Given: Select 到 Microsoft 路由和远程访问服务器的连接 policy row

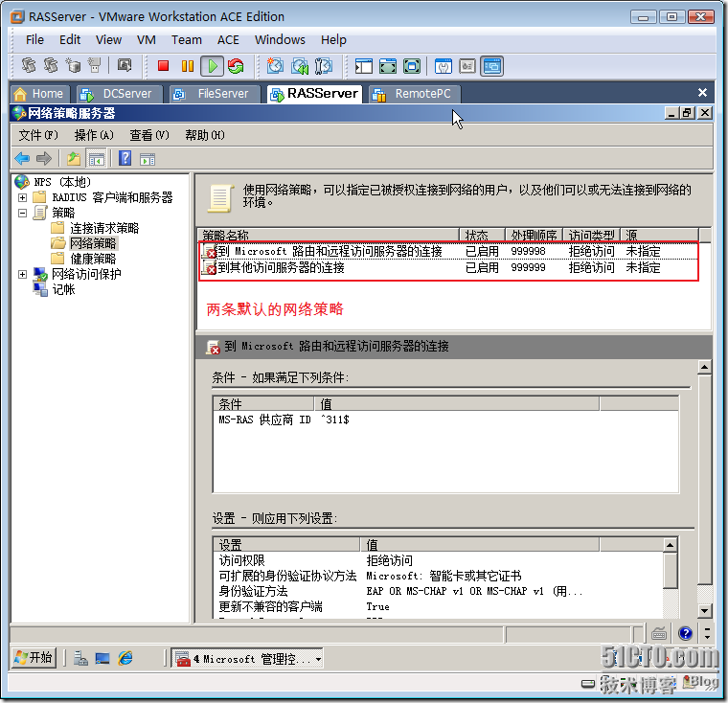Looking at the screenshot, I should 448,252.
